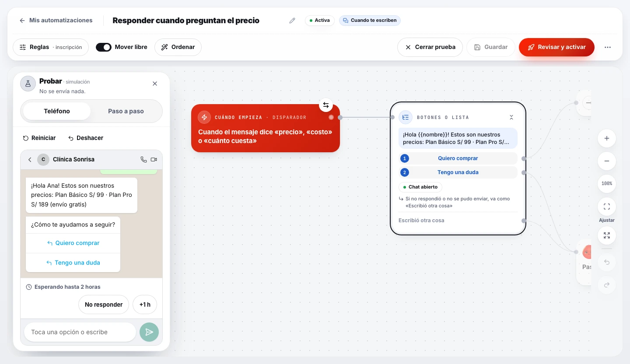The height and width of the screenshot is (364, 630).
Task: Click the undo arrow in canvas controls
Action: point(607,262)
